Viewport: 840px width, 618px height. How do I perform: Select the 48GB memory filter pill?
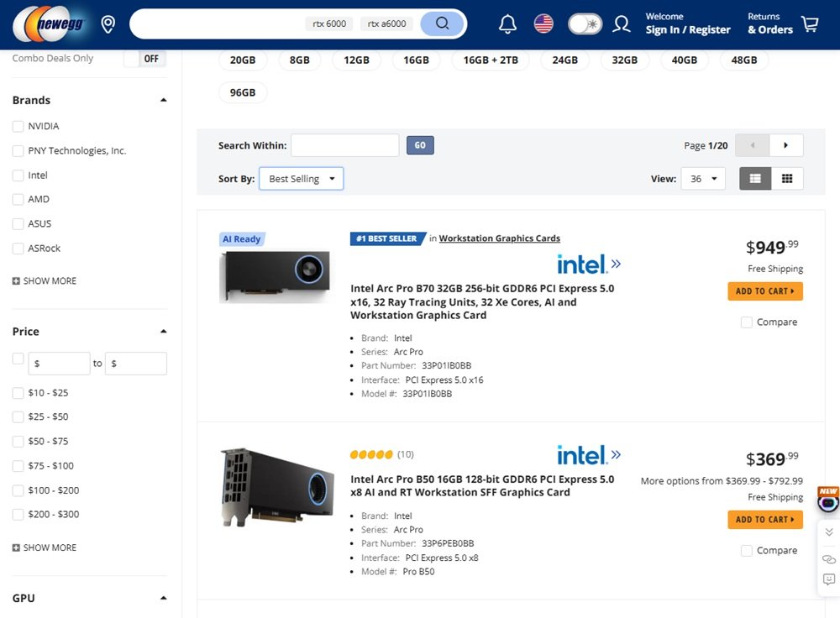click(x=743, y=60)
